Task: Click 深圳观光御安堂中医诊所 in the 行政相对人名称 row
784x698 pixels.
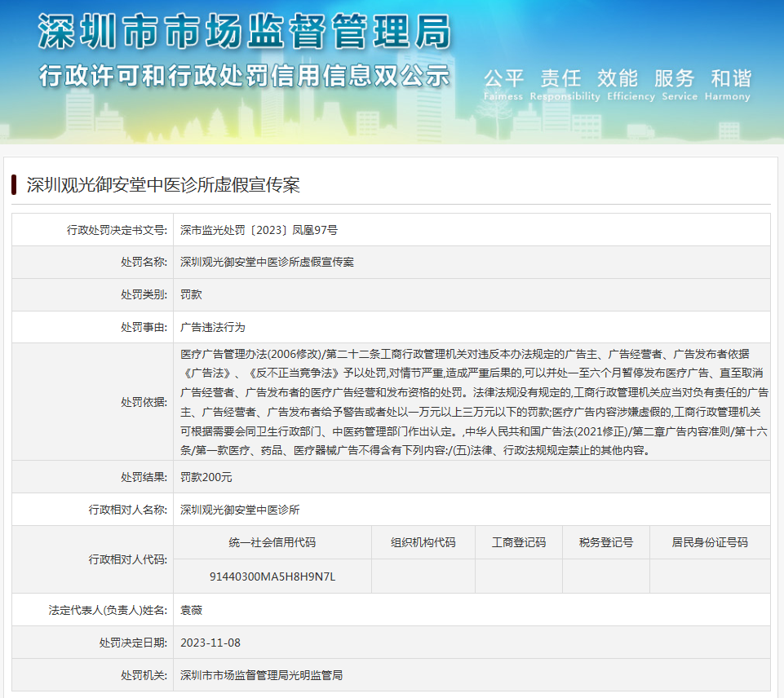Action: pos(240,510)
